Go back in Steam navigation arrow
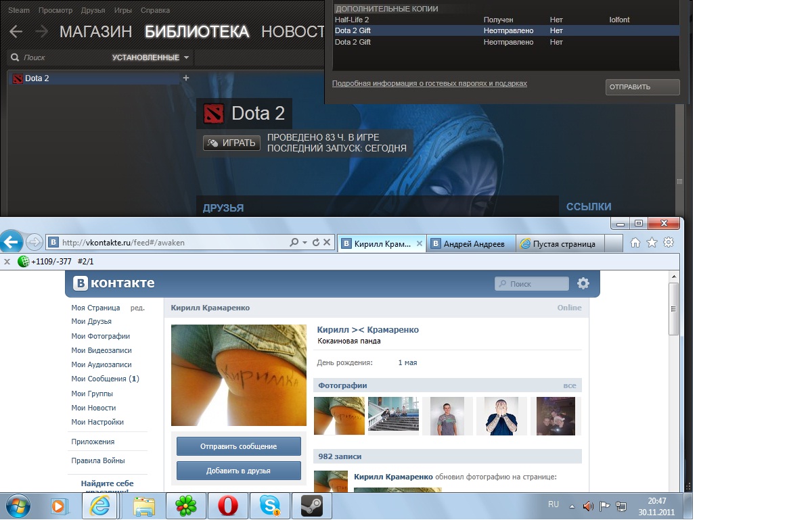812x522 pixels. tap(16, 31)
